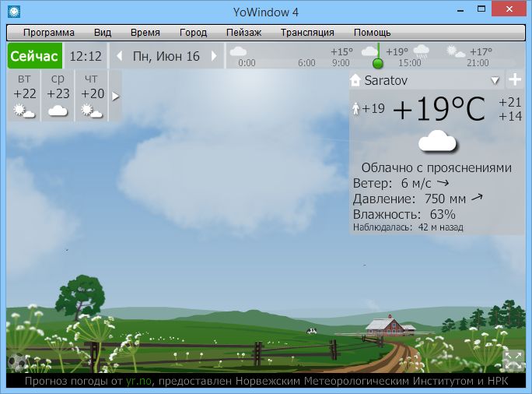Click the Влажность: 63% line

click(x=404, y=214)
